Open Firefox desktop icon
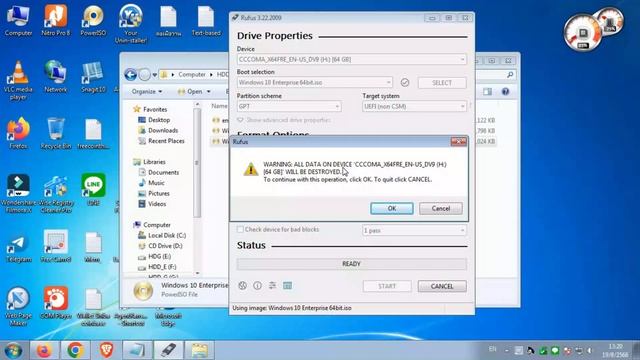 point(18,133)
